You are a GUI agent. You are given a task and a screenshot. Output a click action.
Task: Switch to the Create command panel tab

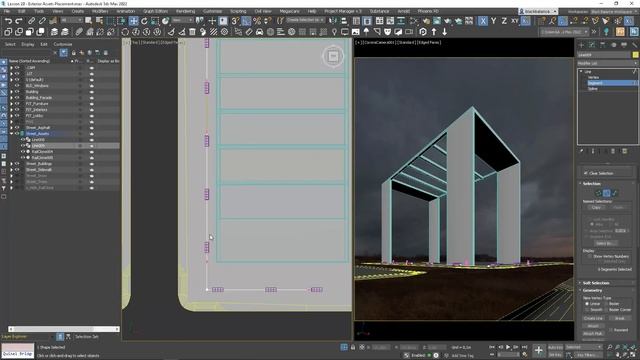tap(582, 45)
